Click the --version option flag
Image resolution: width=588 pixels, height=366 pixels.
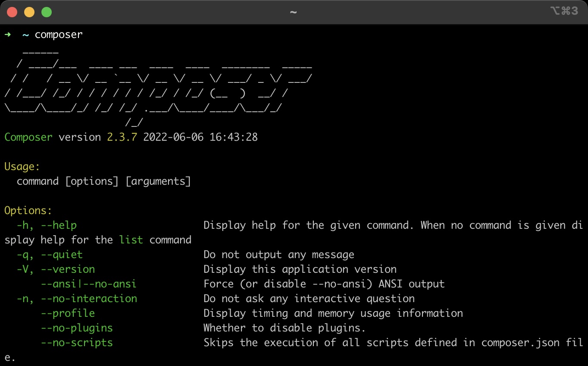tap(68, 269)
